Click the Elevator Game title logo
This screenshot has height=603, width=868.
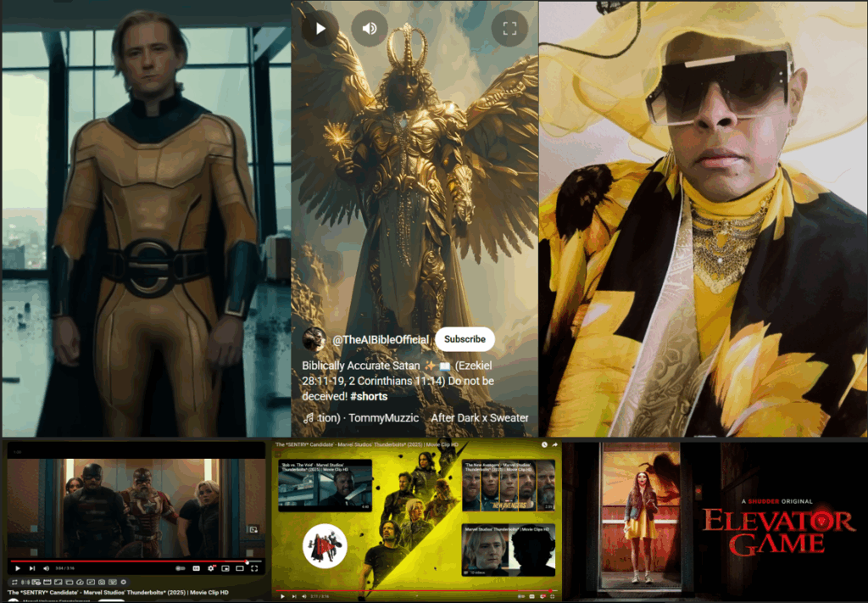coord(778,533)
